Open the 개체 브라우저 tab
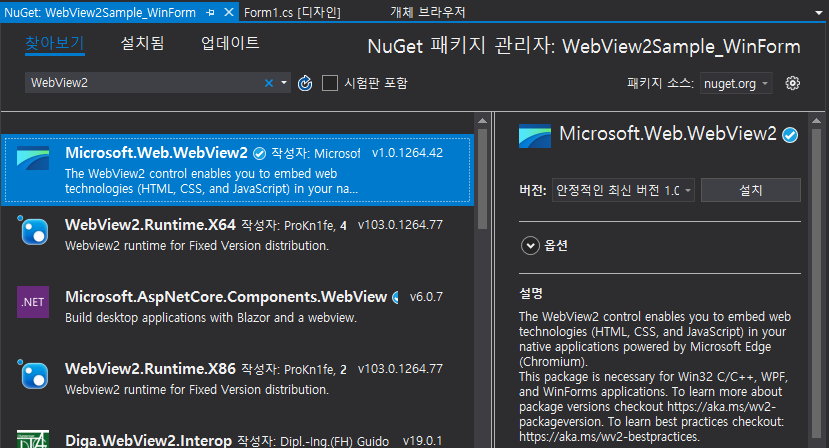This screenshot has width=829, height=448. 427,12
